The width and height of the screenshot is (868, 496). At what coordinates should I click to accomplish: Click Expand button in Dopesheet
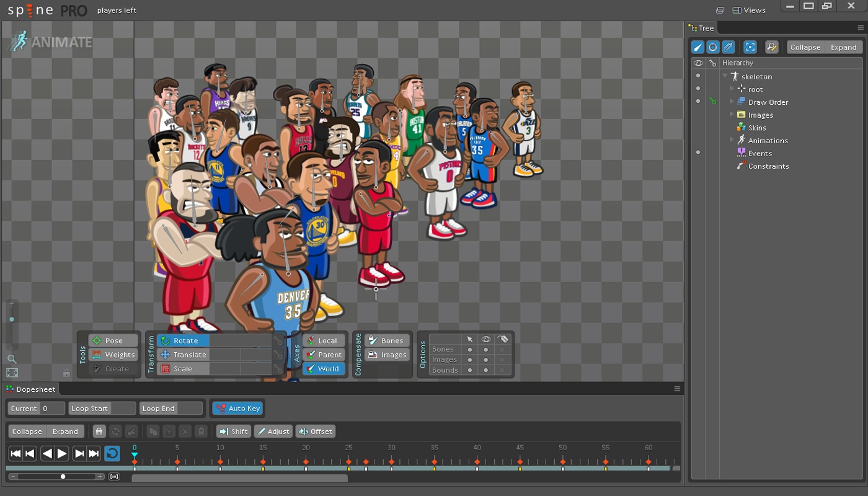click(65, 431)
